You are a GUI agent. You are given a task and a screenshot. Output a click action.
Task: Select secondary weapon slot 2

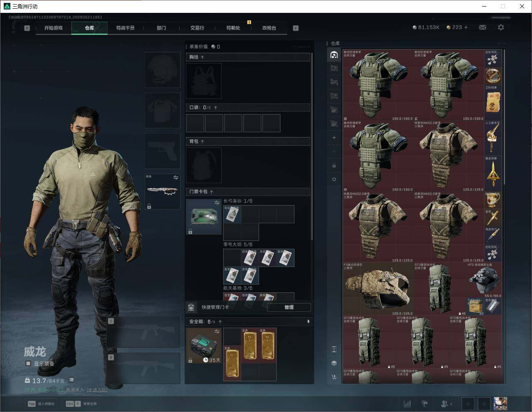point(144,368)
